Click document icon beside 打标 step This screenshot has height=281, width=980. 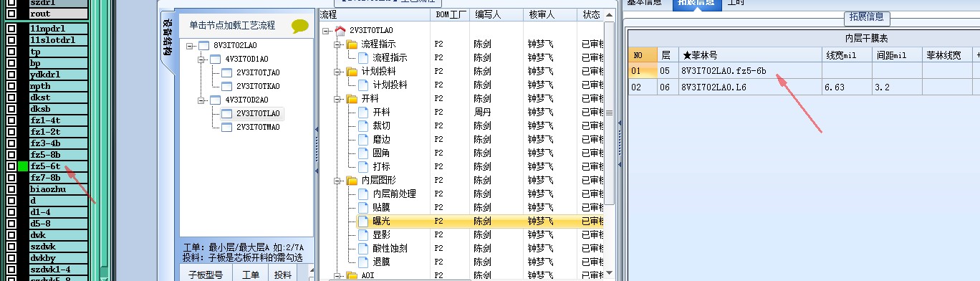(362, 167)
